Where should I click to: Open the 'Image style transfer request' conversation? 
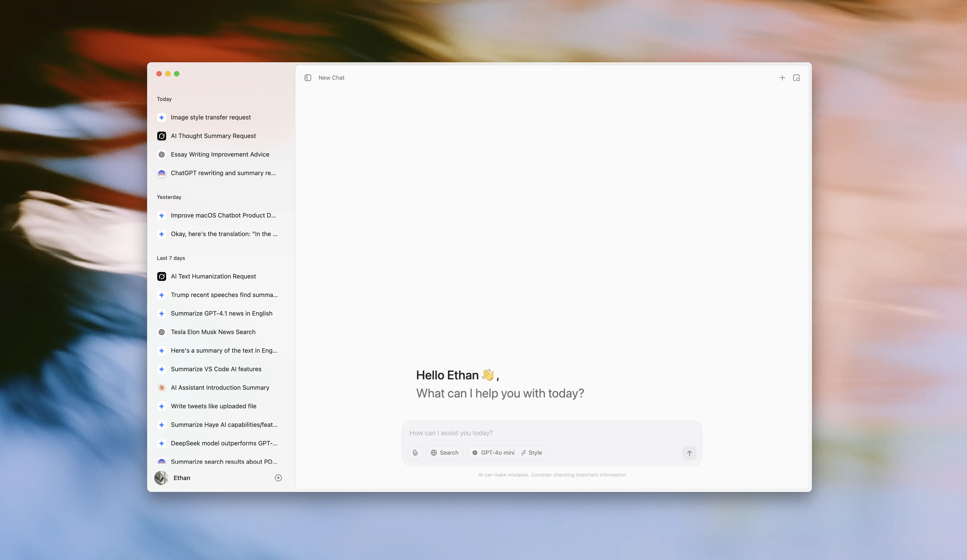point(211,117)
